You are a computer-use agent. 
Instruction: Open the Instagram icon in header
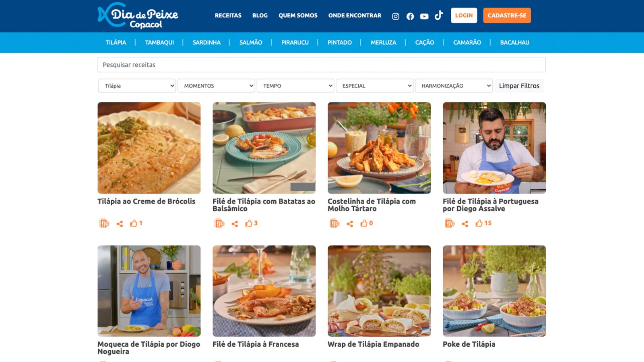(396, 16)
